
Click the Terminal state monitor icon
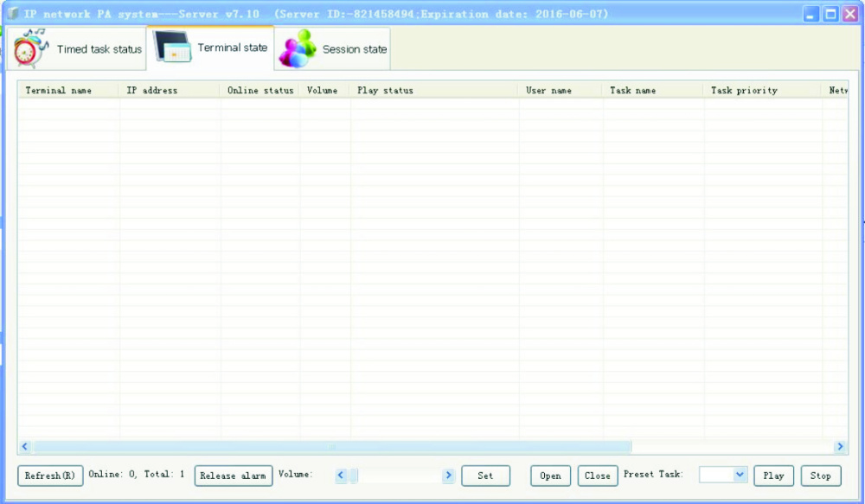pos(172,48)
